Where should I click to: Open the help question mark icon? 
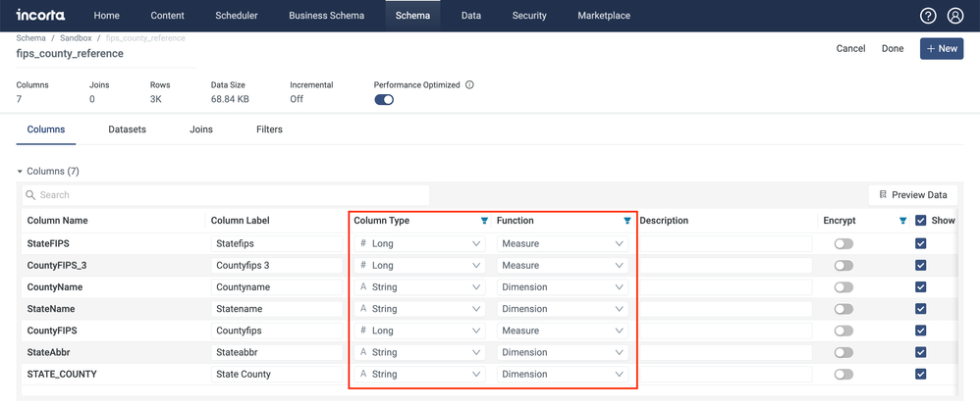(928, 16)
